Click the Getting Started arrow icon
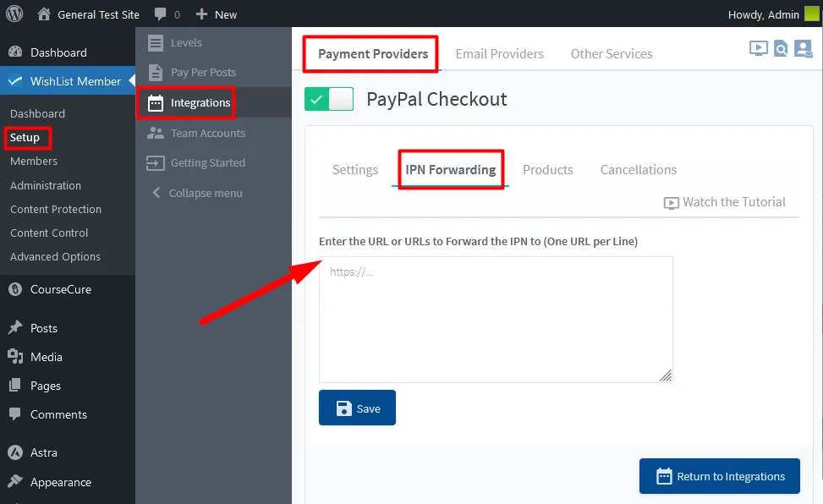Screen dimensions: 823x504 (x=156, y=162)
